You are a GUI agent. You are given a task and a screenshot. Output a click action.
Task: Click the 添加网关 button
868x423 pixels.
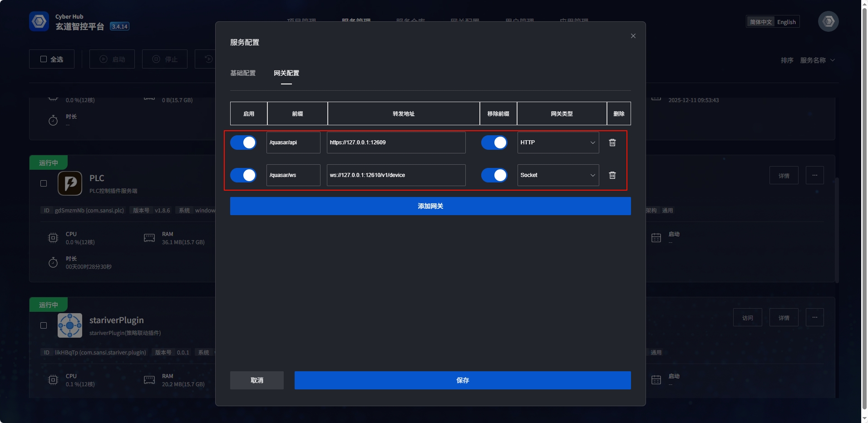[430, 206]
